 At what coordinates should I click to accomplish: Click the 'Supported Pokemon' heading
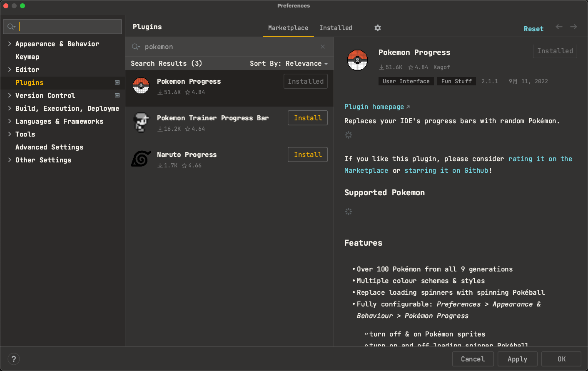(384, 192)
